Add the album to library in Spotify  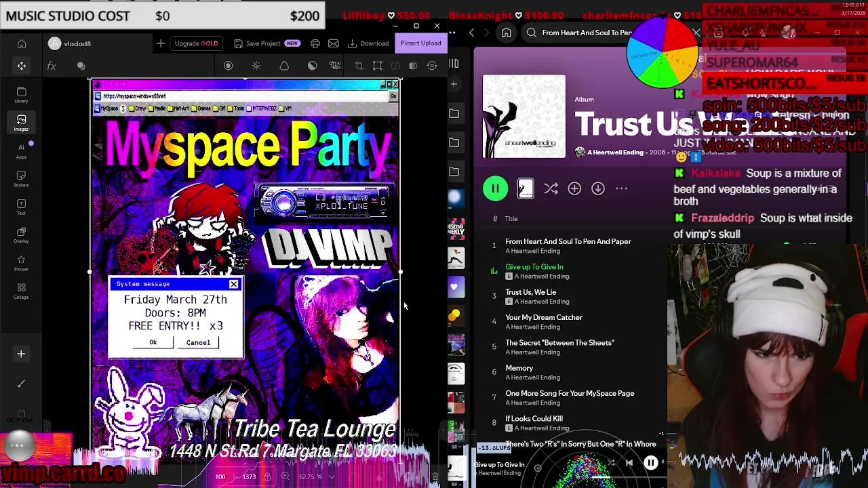coord(574,188)
